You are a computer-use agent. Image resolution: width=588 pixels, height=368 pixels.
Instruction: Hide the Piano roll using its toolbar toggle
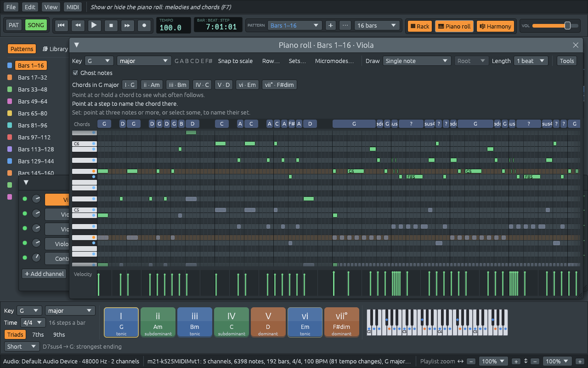click(x=454, y=26)
